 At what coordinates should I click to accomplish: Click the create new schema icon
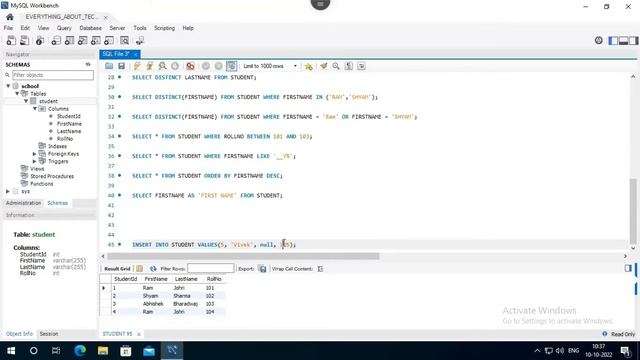tap(56, 40)
